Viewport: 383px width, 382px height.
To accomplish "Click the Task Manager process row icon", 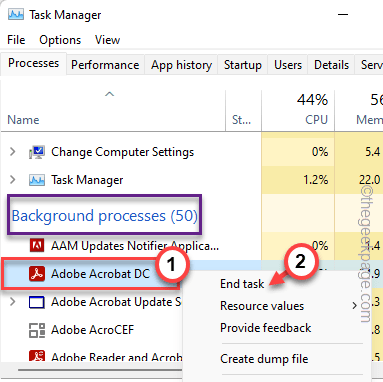I will (37, 180).
